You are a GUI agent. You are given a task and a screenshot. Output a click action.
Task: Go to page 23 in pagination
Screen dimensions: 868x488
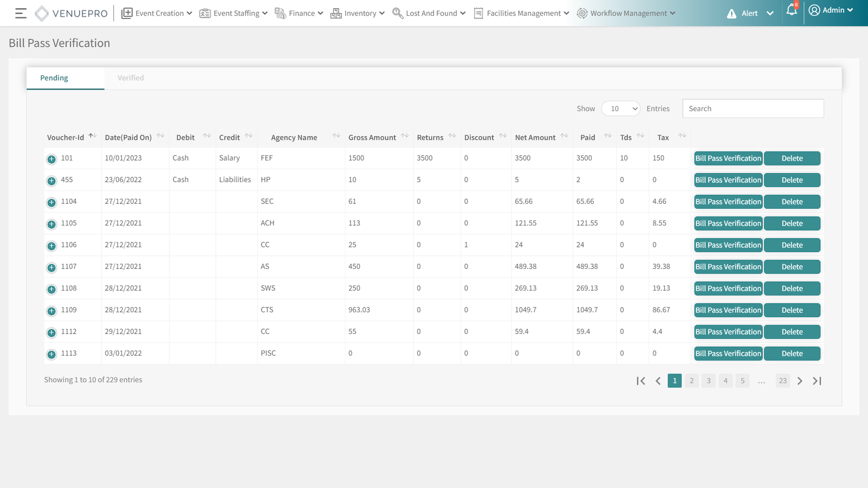pyautogui.click(x=782, y=381)
